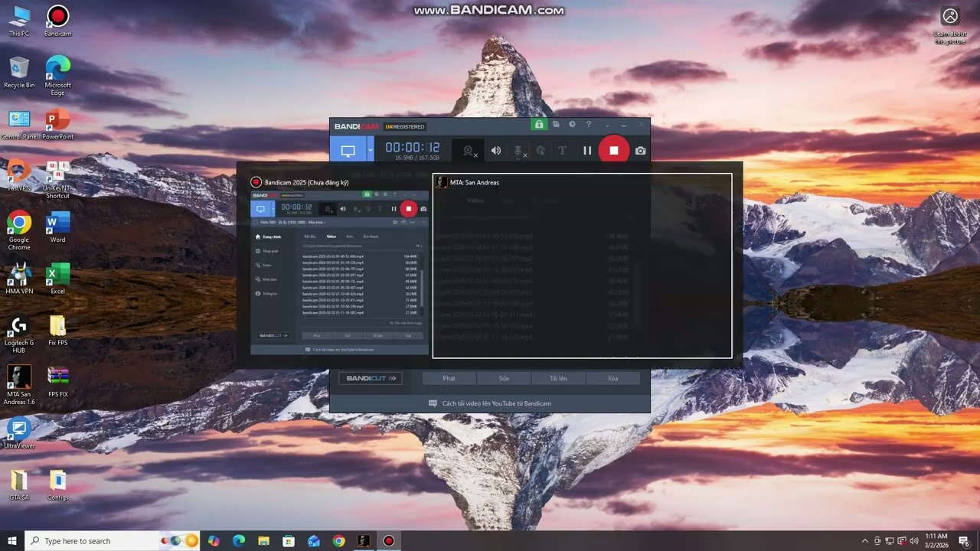
Task: Open UniKeyNT Shortcut on desktop
Action: click(x=57, y=179)
